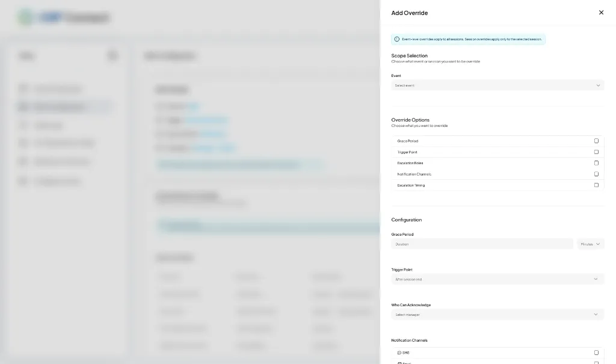The image size is (616, 364).
Task: Expand the After session end dropdown
Action: point(497,280)
